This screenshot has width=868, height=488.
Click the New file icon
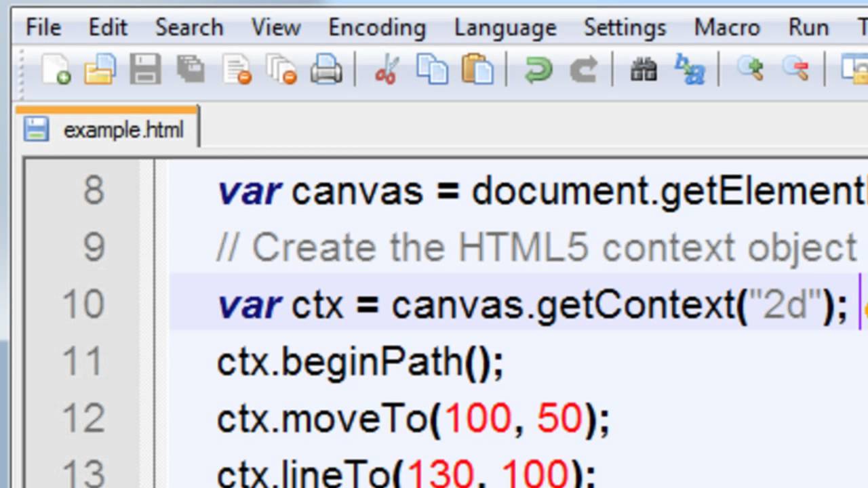(x=56, y=69)
